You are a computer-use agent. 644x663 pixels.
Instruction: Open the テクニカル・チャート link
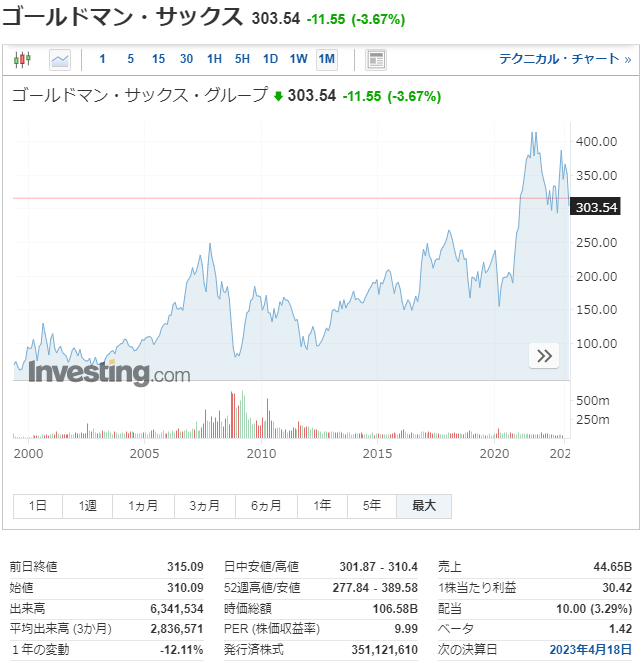565,59
